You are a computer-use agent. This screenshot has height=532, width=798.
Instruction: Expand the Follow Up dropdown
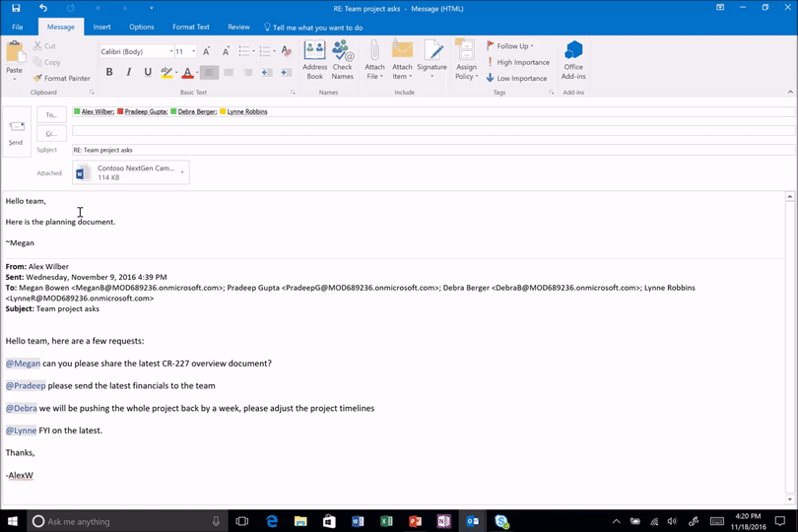point(532,46)
